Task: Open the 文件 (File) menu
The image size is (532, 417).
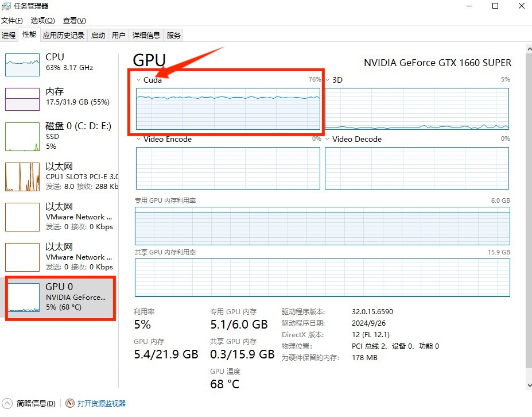Action: point(13,20)
